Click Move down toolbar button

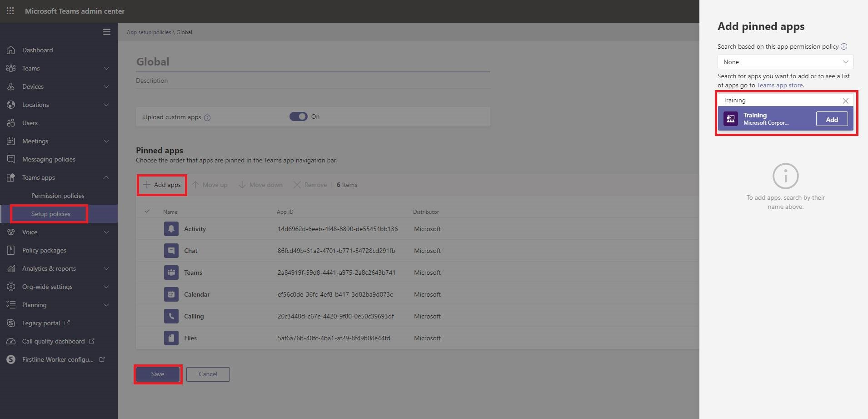261,185
